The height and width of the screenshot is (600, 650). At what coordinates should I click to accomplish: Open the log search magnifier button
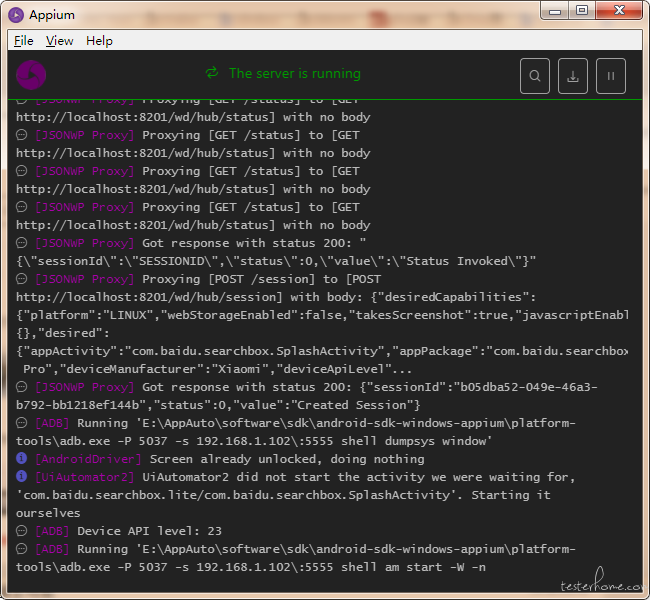click(535, 76)
